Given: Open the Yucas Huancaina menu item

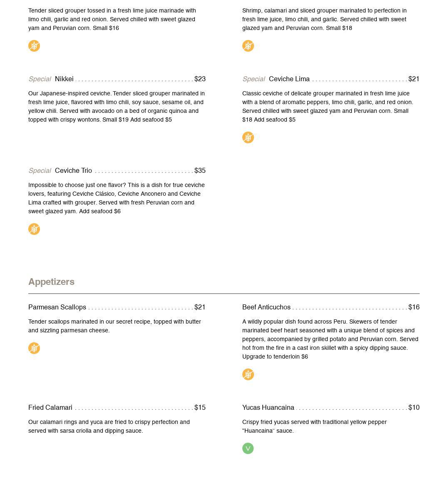Looking at the screenshot, I should click(x=268, y=408).
